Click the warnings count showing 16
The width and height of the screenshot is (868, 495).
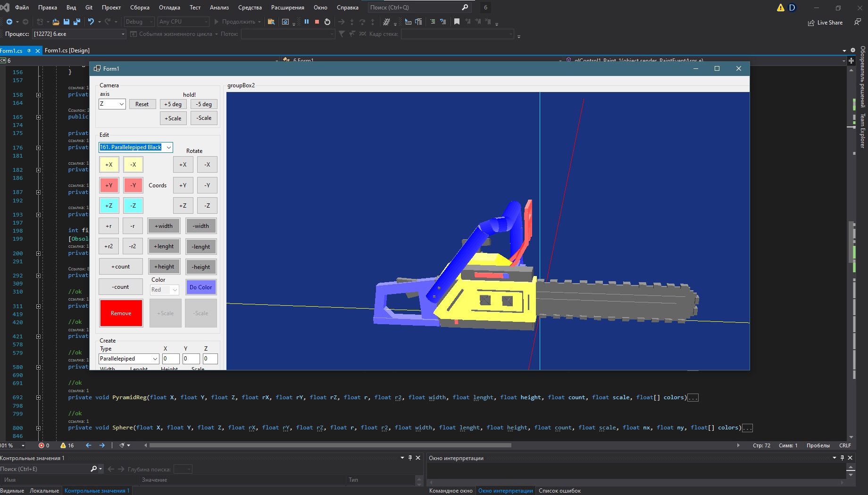(67, 445)
